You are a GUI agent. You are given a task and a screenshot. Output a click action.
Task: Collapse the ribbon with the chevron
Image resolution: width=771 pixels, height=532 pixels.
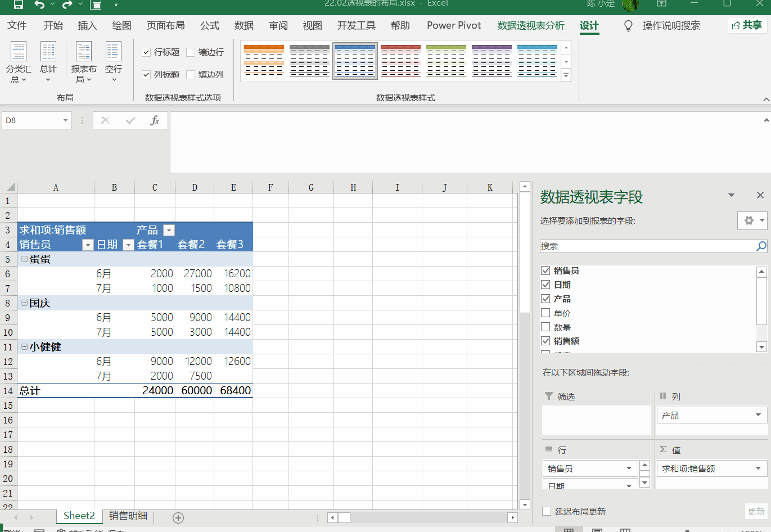[x=766, y=100]
